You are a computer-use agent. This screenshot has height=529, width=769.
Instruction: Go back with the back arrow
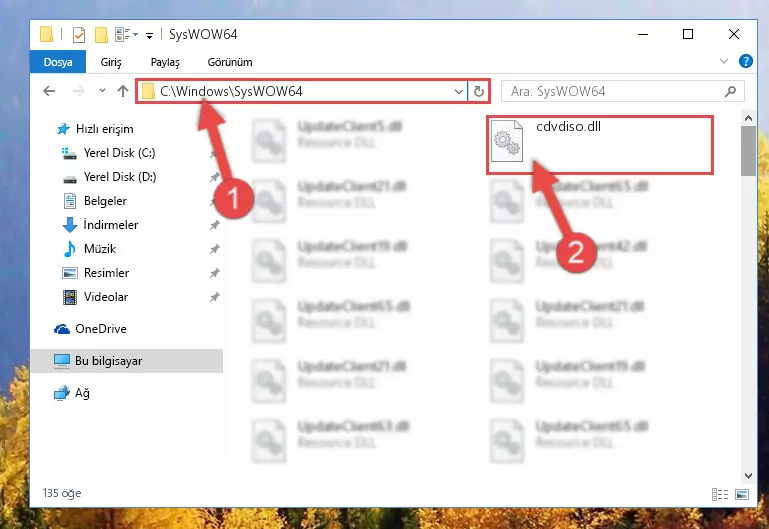(x=49, y=91)
